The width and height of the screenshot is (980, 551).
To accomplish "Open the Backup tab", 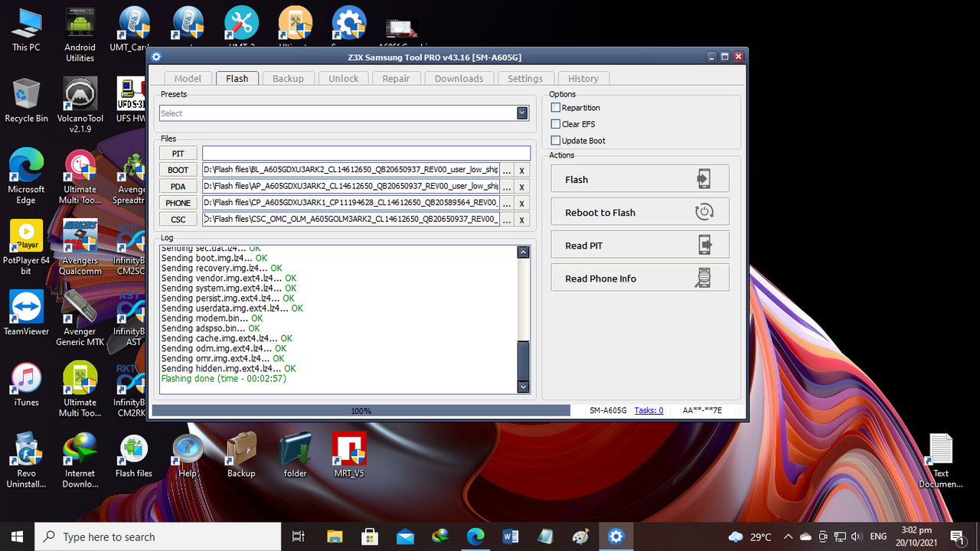I will [288, 78].
